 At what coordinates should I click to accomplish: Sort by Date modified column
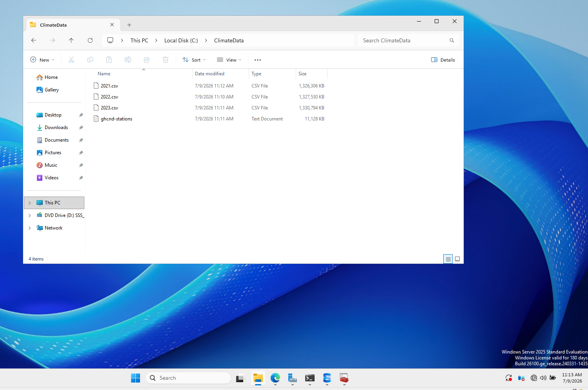point(209,74)
